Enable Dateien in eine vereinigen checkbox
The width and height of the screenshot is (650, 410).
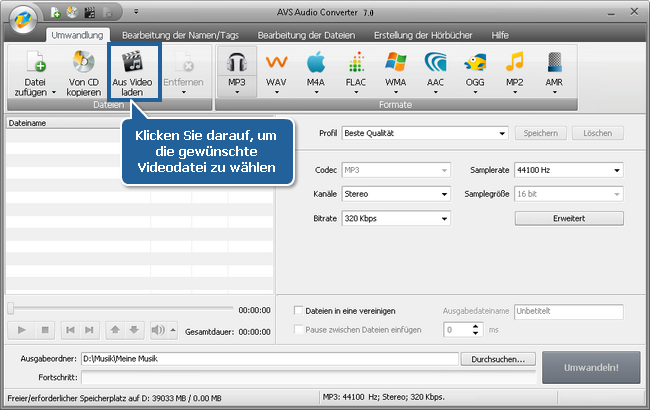(298, 311)
